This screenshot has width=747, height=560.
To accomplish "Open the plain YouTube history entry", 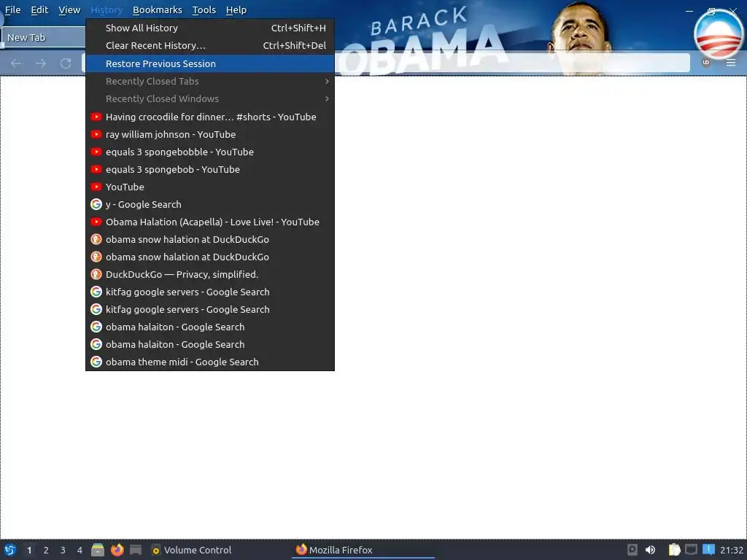I will pyautogui.click(x=210, y=187).
